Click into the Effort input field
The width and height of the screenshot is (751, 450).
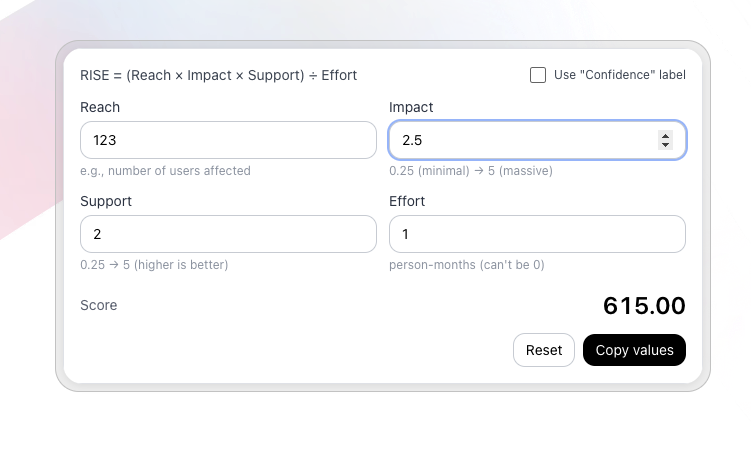(x=537, y=234)
